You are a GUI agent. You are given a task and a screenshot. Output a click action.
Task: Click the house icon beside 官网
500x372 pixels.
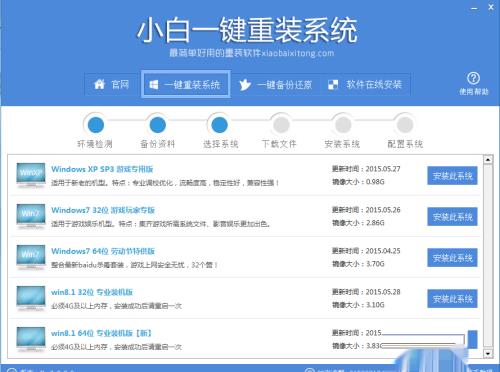point(99,84)
